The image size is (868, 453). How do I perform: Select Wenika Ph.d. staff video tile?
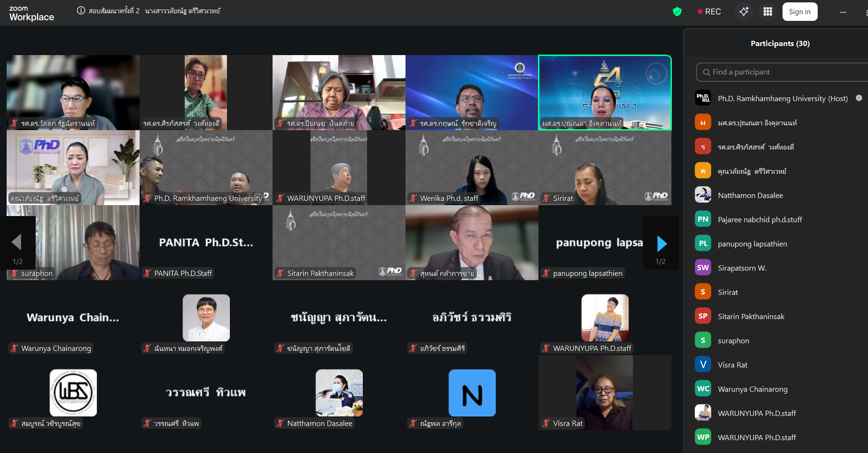[x=472, y=168]
